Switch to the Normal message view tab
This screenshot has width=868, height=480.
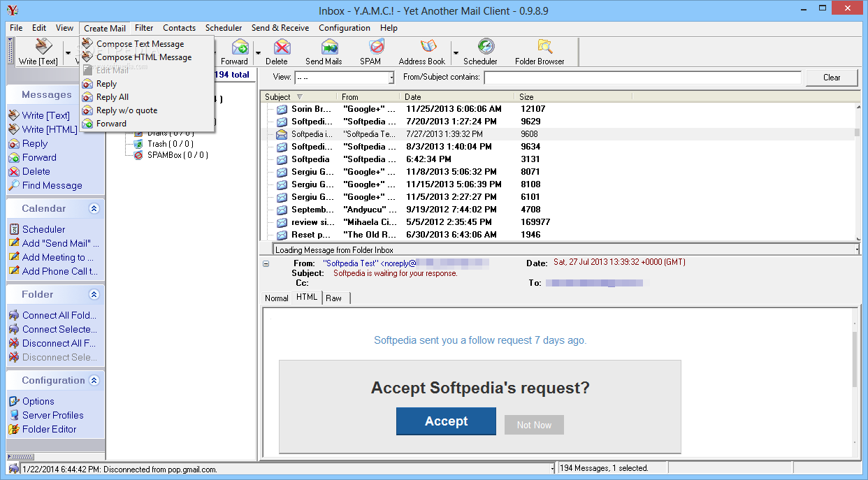click(277, 298)
